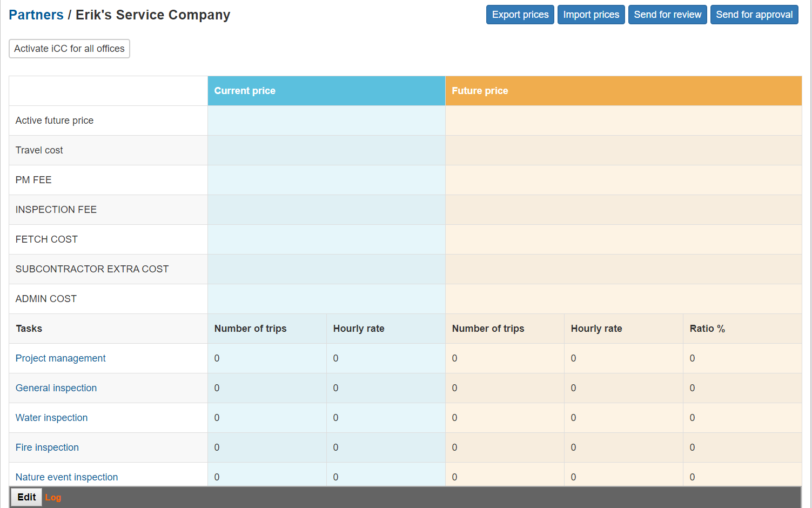This screenshot has height=508, width=812.
Task: Activate iCC for all offices
Action: pyautogui.click(x=69, y=49)
